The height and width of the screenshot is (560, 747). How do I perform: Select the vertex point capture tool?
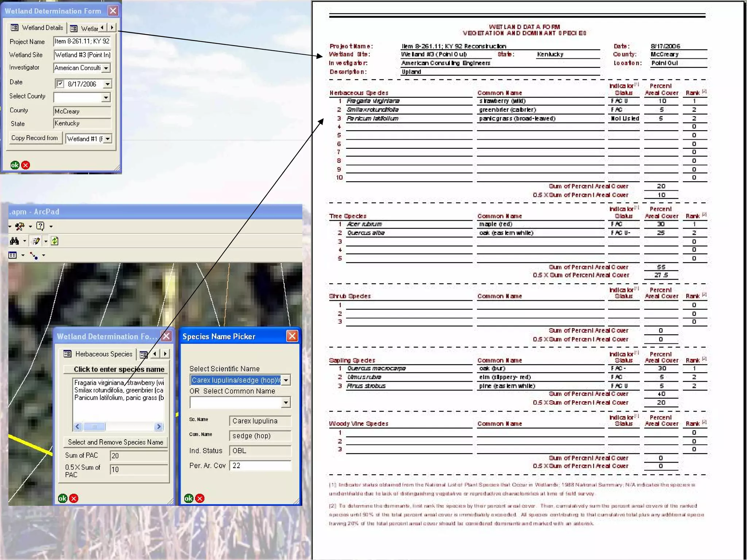click(x=34, y=255)
